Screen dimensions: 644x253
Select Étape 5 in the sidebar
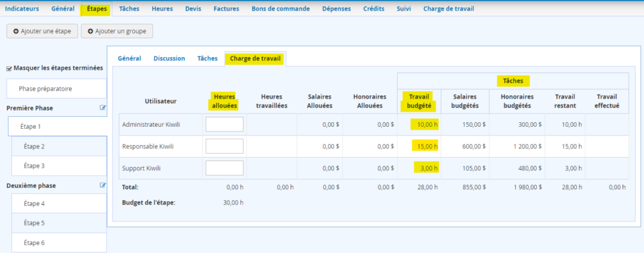coord(59,223)
